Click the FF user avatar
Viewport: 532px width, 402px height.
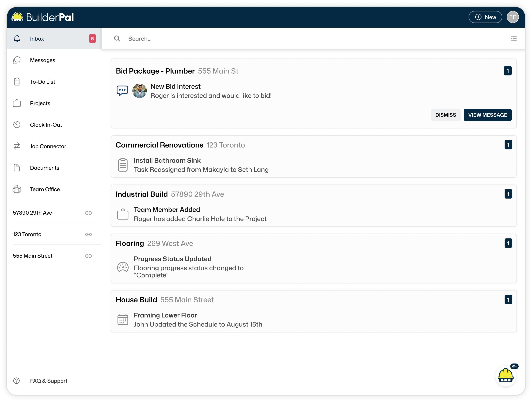[x=513, y=17]
